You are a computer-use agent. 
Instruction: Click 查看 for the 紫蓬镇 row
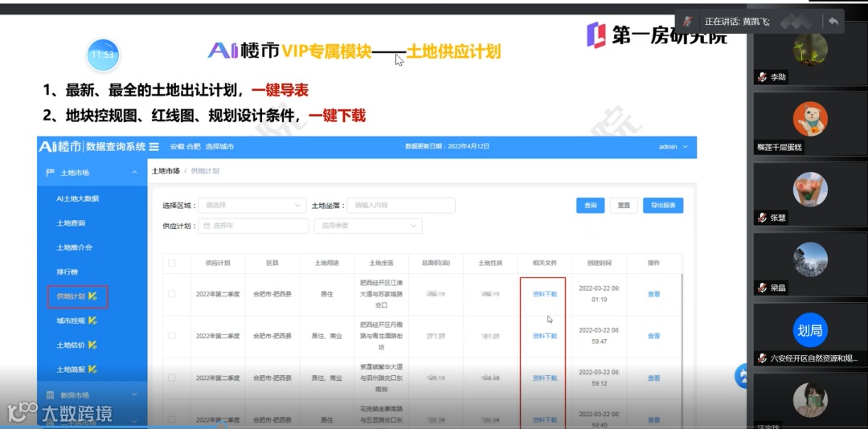coord(653,378)
